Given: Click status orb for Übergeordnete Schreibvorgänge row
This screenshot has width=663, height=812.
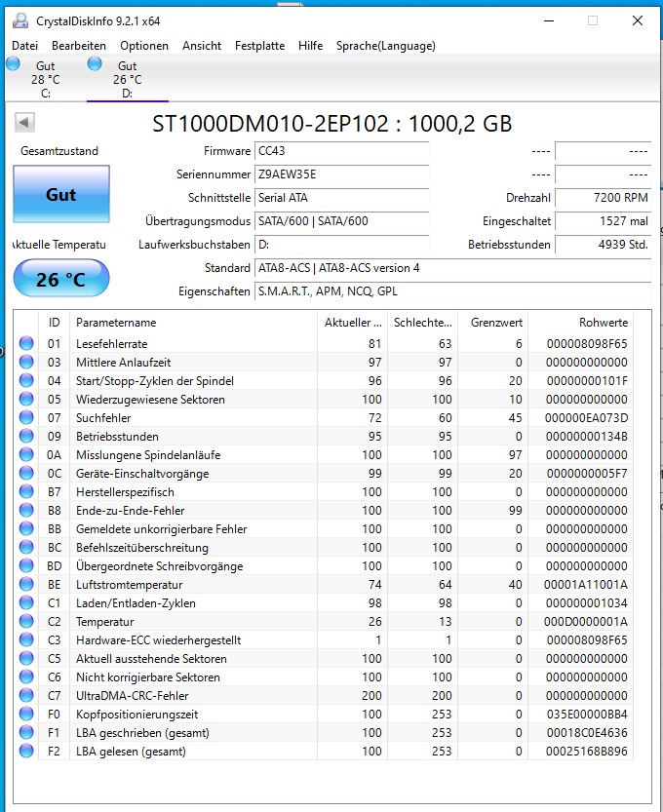Looking at the screenshot, I should click(26, 565).
